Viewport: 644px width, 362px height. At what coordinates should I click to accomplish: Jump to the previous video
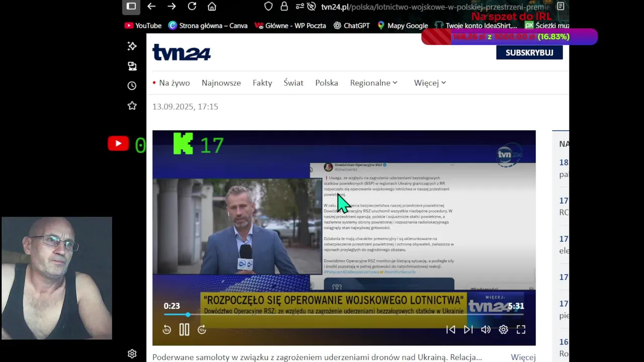pyautogui.click(x=451, y=330)
